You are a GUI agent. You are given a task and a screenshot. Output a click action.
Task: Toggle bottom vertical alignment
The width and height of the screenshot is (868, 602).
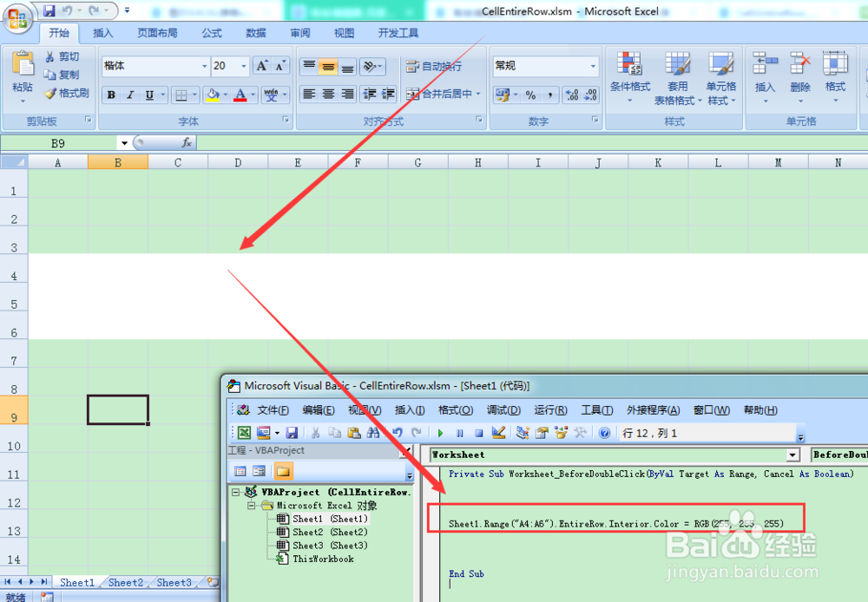(347, 67)
